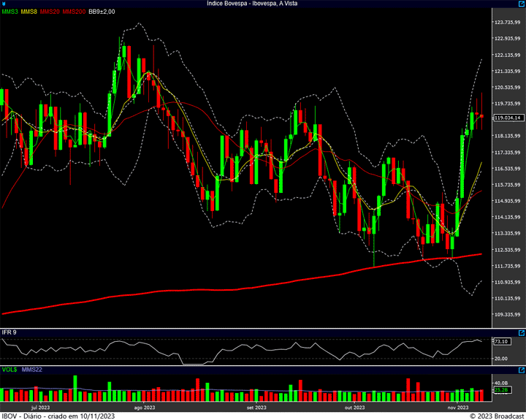Select the green MMS3 indicator label
The width and height of the screenshot is (526, 420).
coord(9,12)
